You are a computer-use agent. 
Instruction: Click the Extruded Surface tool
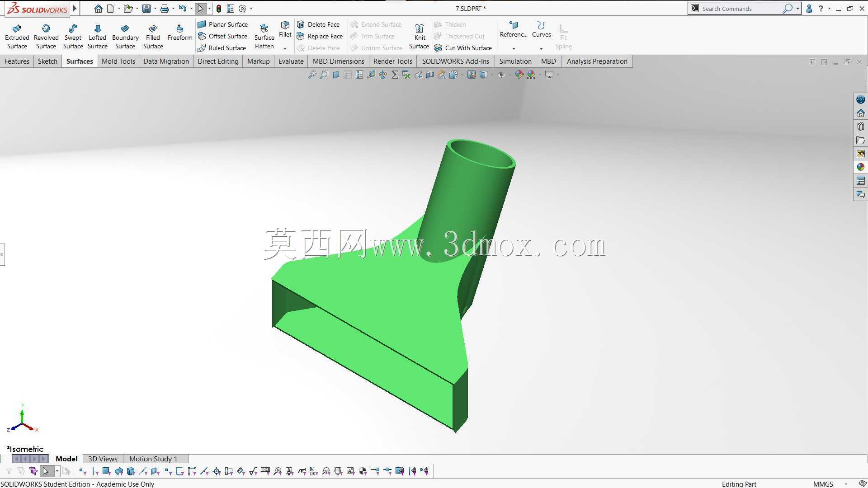[x=17, y=37]
